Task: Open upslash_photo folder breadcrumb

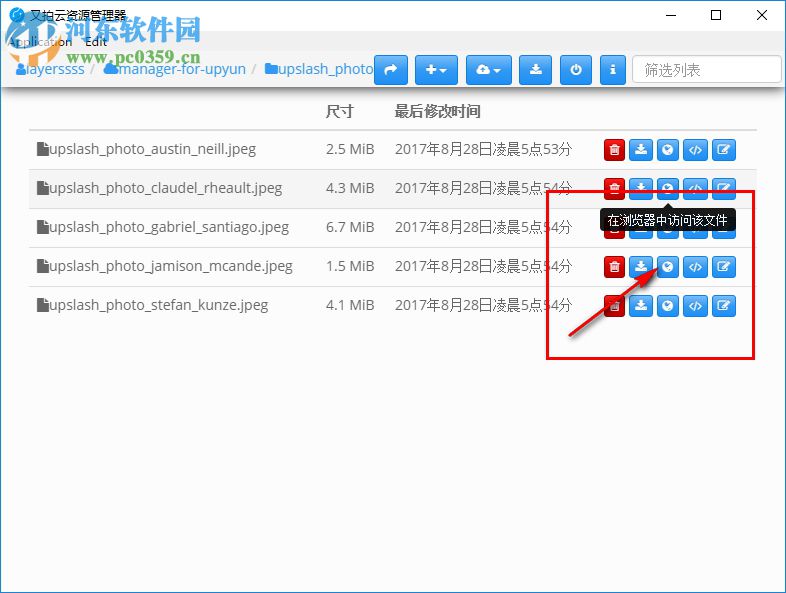Action: click(x=319, y=69)
